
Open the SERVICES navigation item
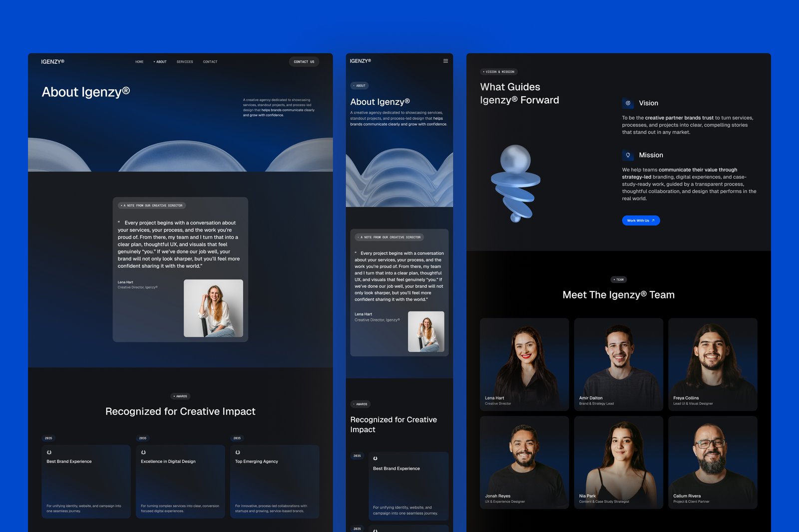184,61
